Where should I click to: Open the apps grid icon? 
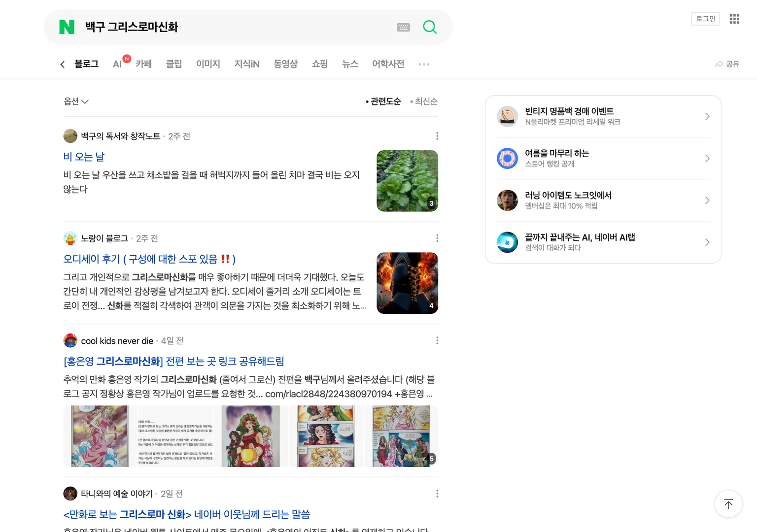[x=734, y=19]
